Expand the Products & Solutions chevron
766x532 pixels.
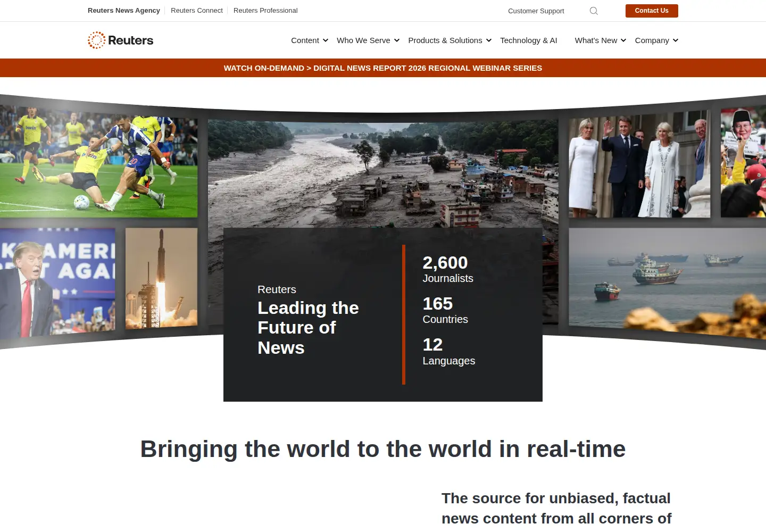click(x=489, y=40)
